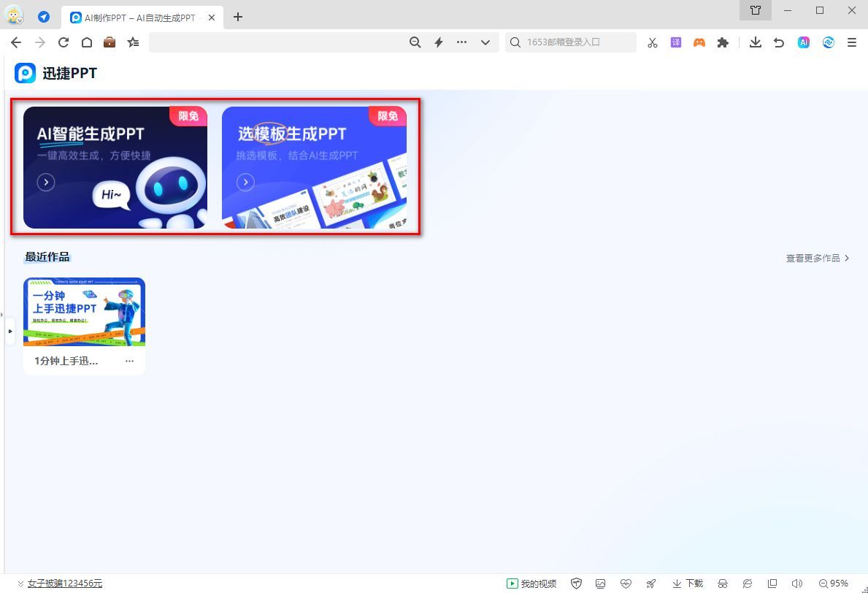Switch to the blue paper-plane pinned tab

pos(44,17)
